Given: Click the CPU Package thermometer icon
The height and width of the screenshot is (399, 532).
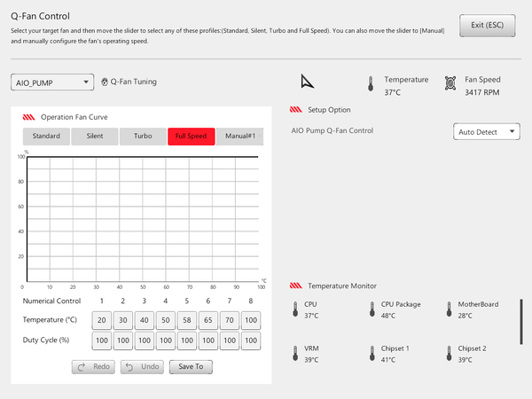Looking at the screenshot, I should point(372,309).
